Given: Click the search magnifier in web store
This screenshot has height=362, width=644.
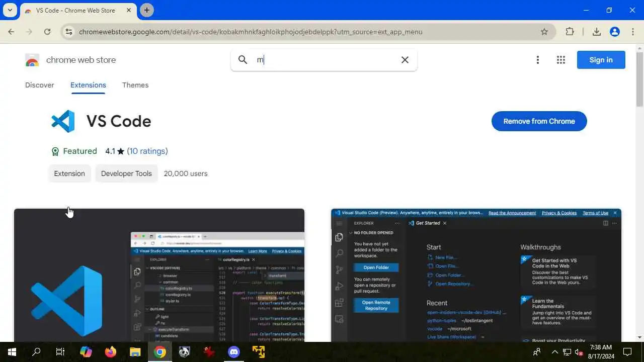Looking at the screenshot, I should 243,60.
